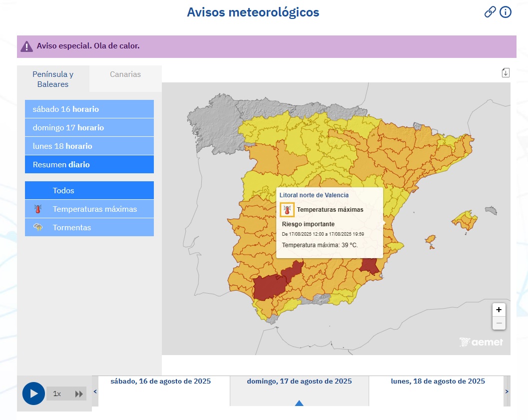Viewport: 528px width, 420px height.
Task: Enable the Temperaturas máximas filter
Action: point(89,209)
